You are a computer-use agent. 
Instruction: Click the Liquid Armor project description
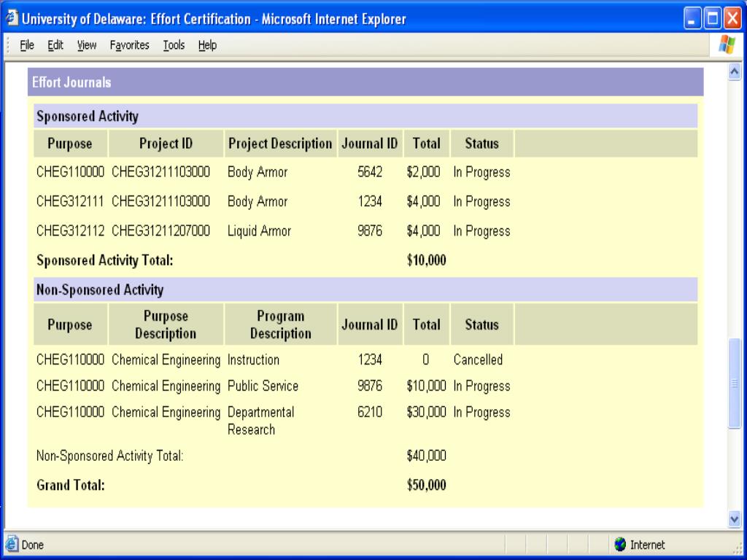[259, 231]
